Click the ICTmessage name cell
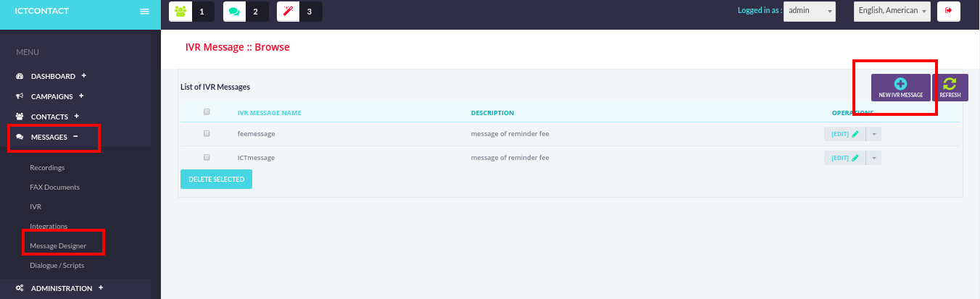The image size is (980, 299). (256, 158)
